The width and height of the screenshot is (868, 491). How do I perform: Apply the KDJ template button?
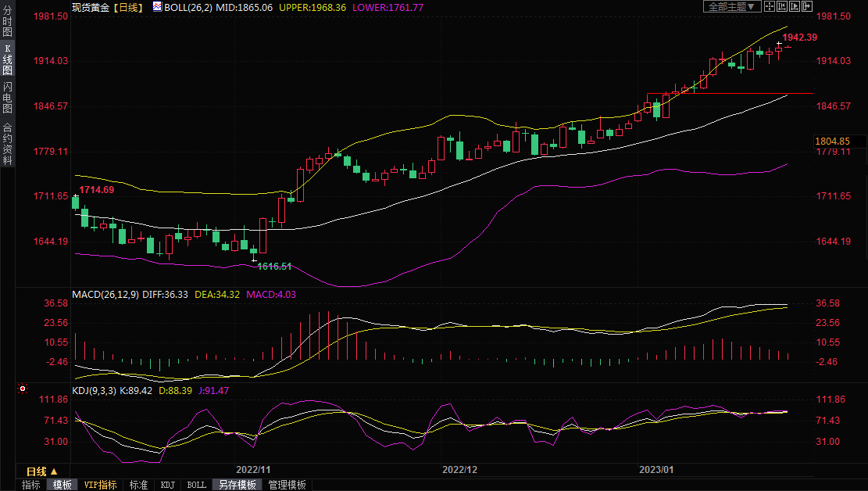(x=167, y=485)
